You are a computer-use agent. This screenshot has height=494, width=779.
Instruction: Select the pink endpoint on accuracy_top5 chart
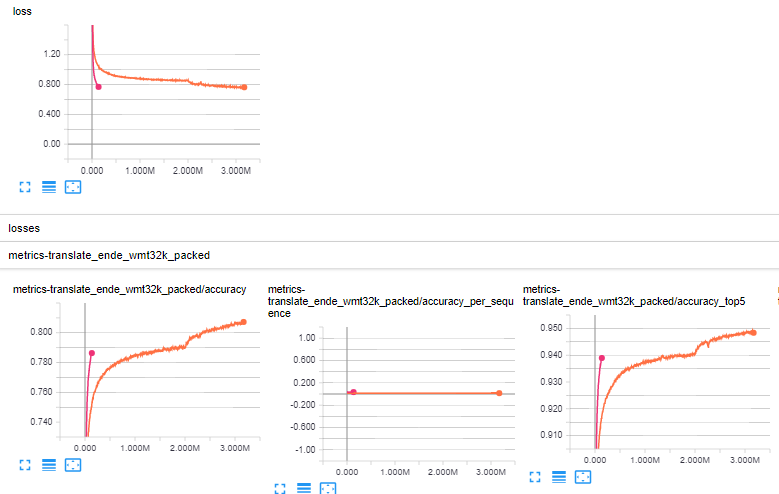[x=602, y=358]
